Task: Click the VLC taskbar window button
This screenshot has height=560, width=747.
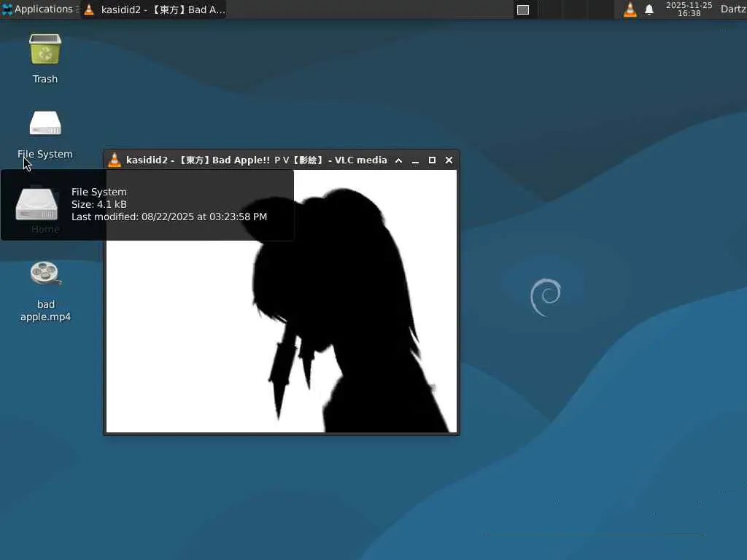Action: click(153, 9)
